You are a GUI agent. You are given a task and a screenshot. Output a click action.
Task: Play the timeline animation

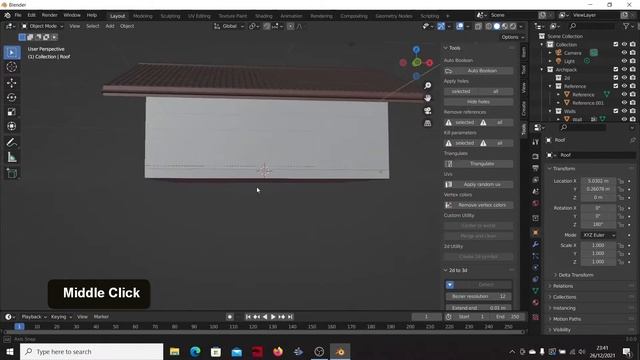273,317
